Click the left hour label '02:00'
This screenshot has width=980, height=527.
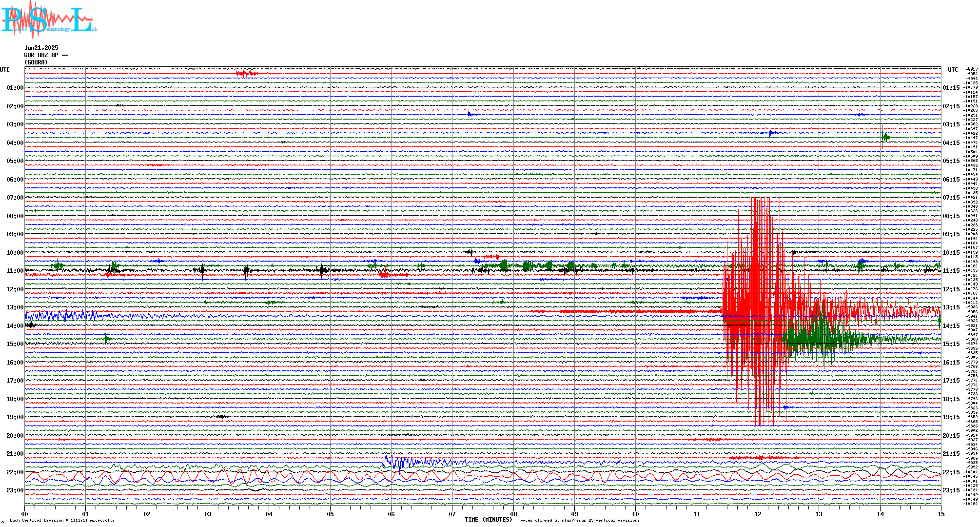tap(15, 106)
